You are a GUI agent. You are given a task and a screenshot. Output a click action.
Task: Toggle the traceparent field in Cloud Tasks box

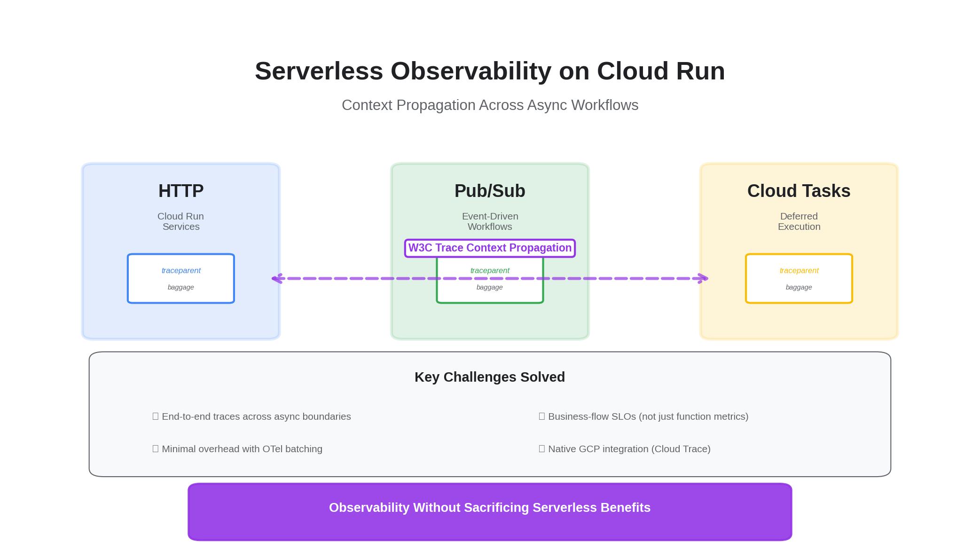[799, 270]
